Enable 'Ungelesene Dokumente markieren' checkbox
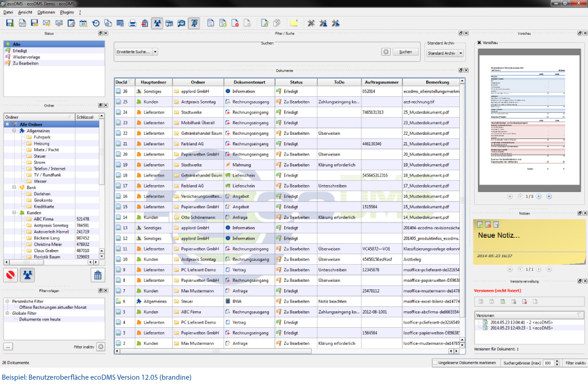 (434, 363)
